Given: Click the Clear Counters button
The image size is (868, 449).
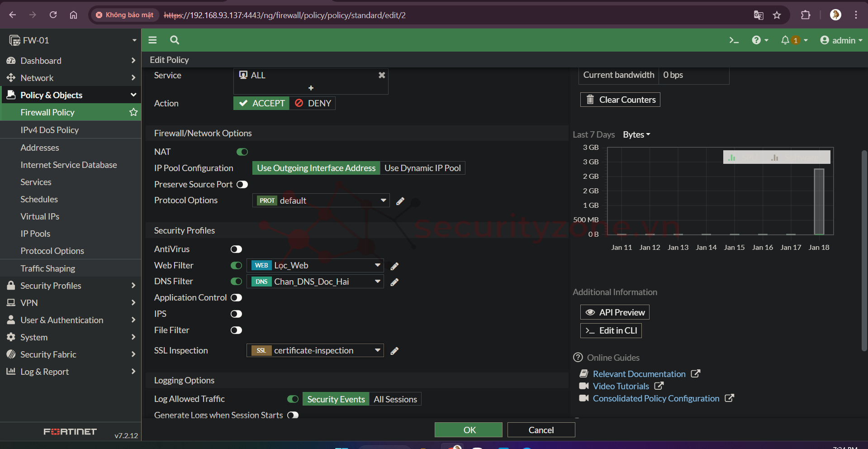Looking at the screenshot, I should pyautogui.click(x=620, y=100).
